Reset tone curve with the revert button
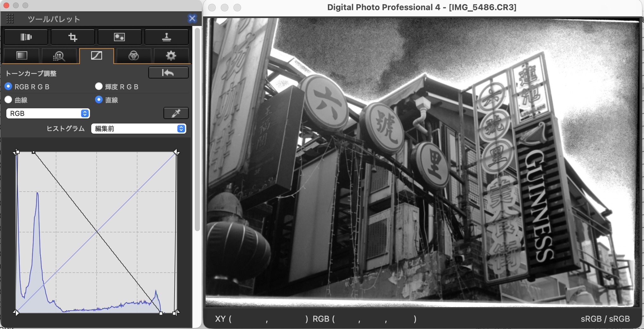Screen dimensions: 644x329 (168, 73)
